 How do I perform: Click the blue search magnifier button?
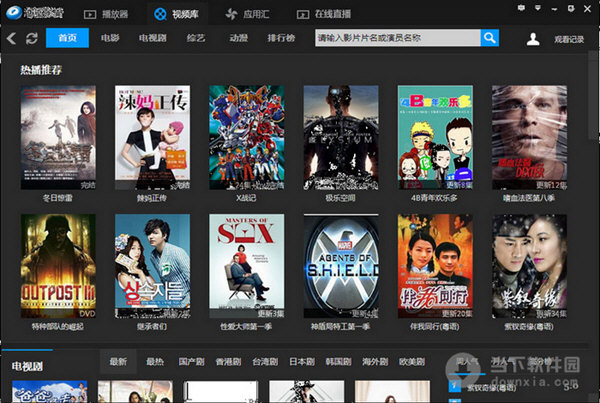pos(489,38)
